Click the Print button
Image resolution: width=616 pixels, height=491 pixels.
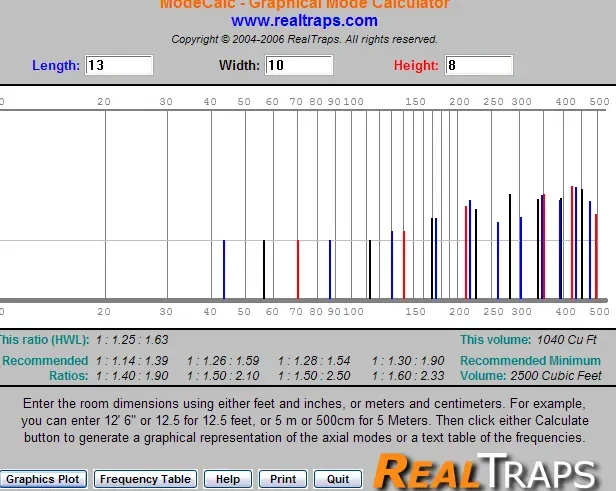coord(283,479)
